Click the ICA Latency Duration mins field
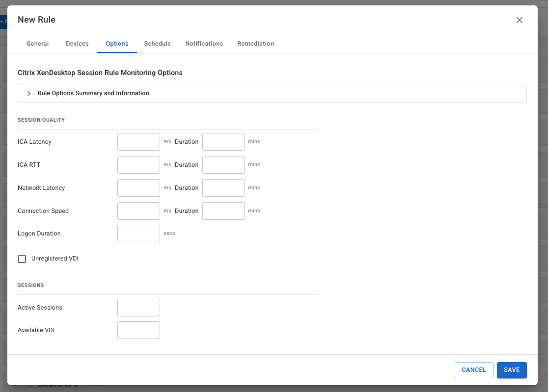 223,142
